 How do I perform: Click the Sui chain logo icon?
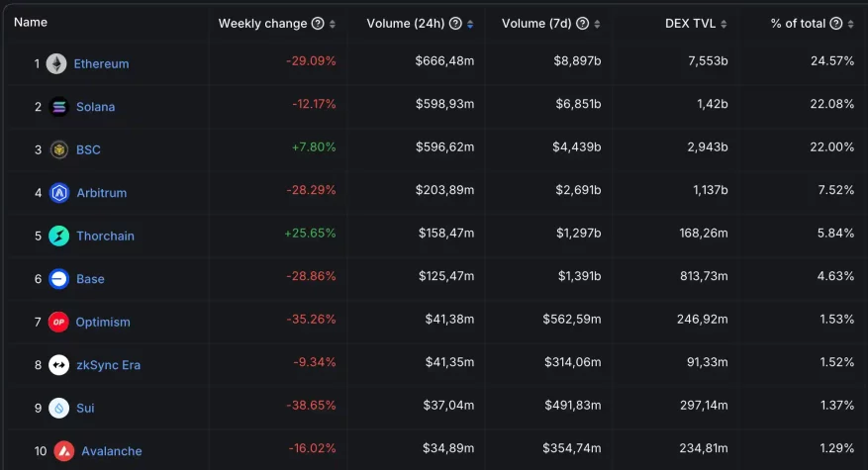click(x=59, y=408)
